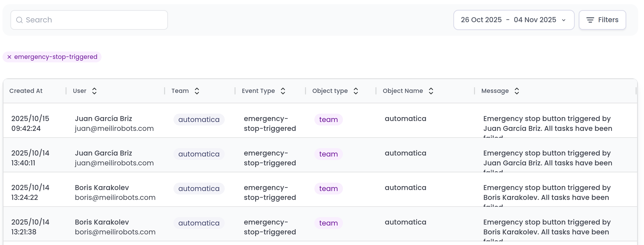Open the 13:21:38 Boris Karakolev event message
644x245 pixels.
546,227
